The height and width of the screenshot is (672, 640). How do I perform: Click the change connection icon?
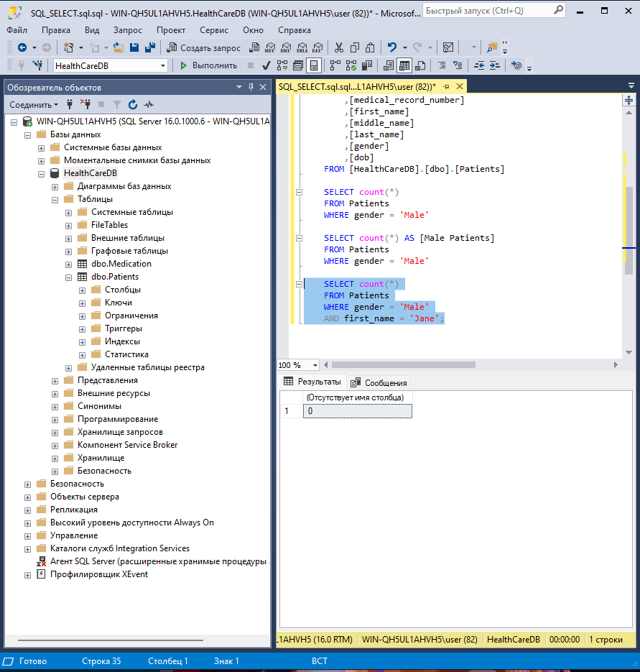click(38, 65)
